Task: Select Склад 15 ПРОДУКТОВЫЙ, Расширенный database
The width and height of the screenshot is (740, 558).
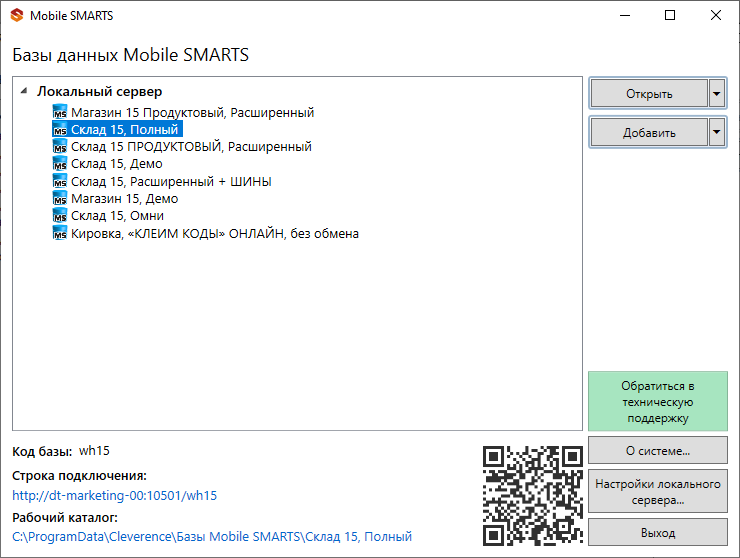Action: pos(191,147)
